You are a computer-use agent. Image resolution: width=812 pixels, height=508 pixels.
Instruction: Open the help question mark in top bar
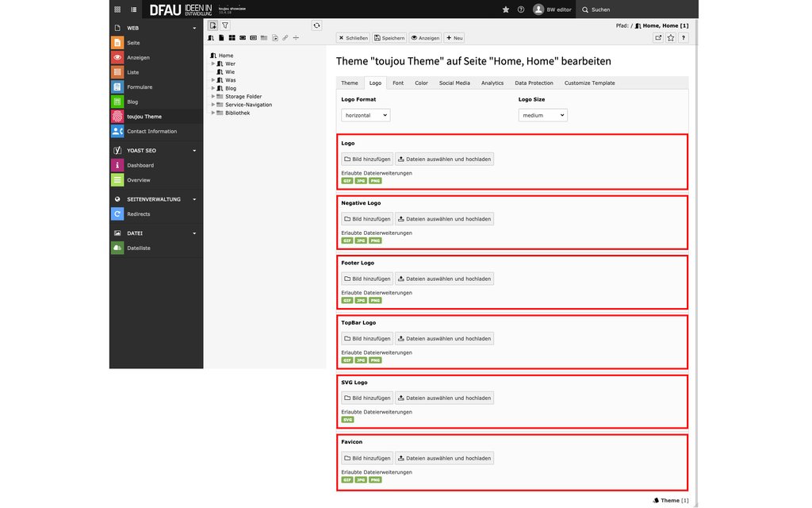[x=521, y=10]
